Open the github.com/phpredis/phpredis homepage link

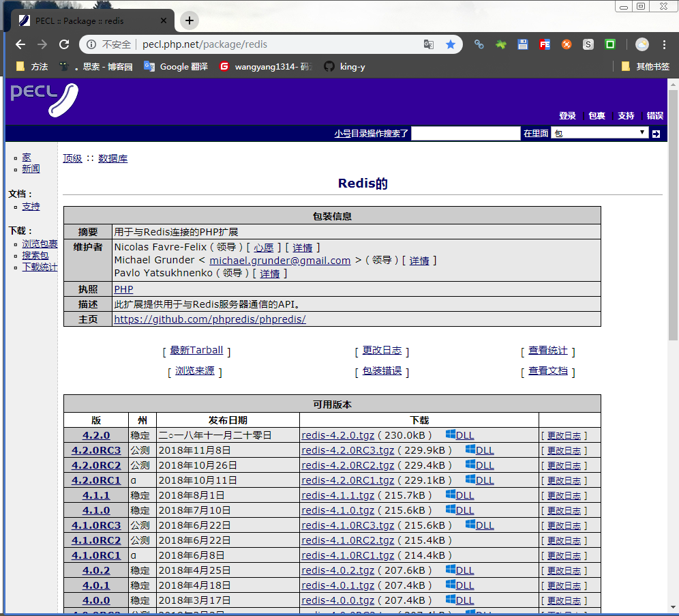209,319
